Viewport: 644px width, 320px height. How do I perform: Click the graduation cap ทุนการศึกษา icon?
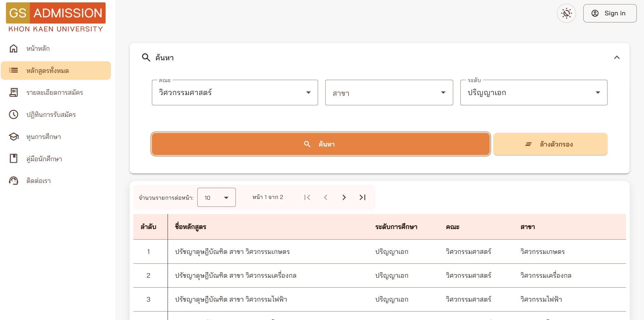tap(14, 137)
